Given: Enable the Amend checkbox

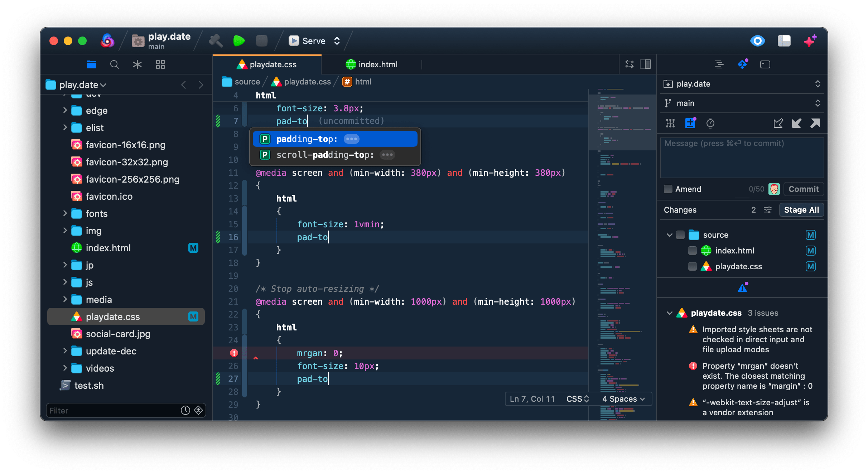Looking at the screenshot, I should 668,189.
